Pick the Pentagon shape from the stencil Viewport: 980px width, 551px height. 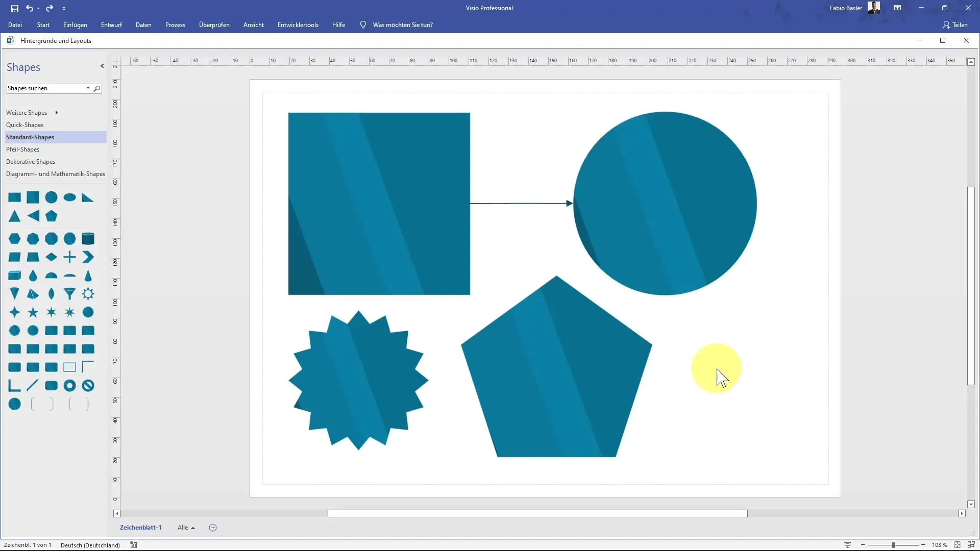coord(51,216)
